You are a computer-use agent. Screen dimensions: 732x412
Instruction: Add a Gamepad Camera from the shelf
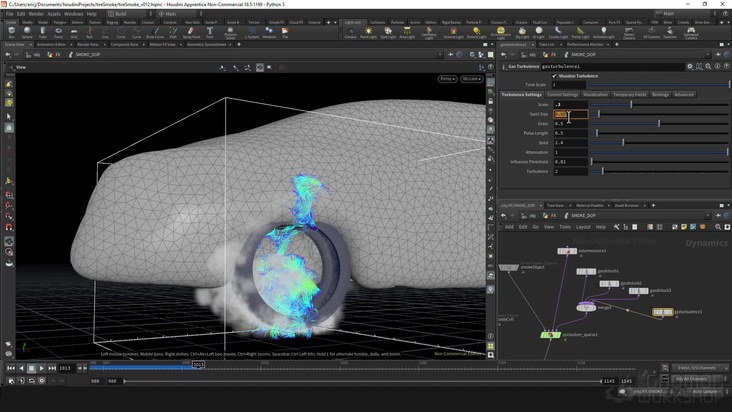click(x=691, y=32)
